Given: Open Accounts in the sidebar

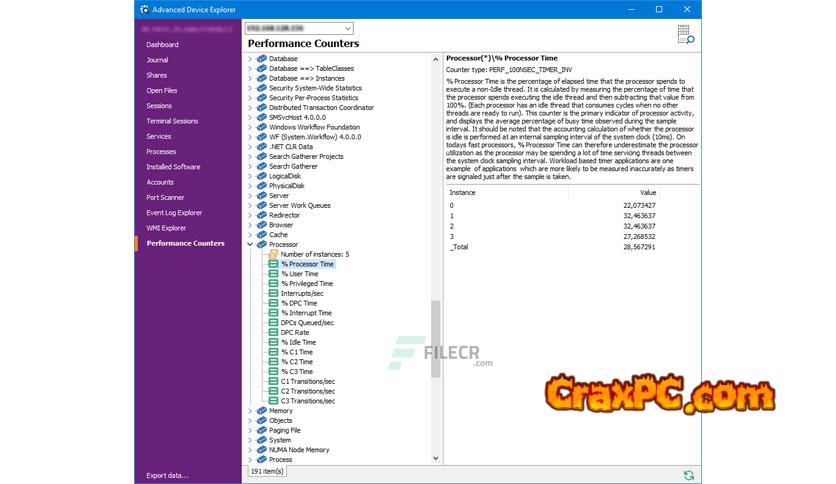Looking at the screenshot, I should point(160,182).
